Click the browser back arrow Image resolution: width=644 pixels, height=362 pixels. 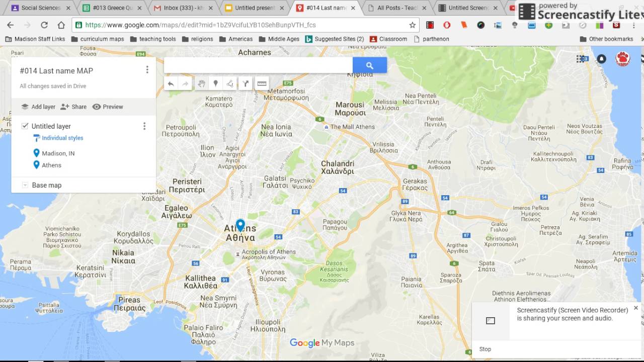[x=10, y=25]
